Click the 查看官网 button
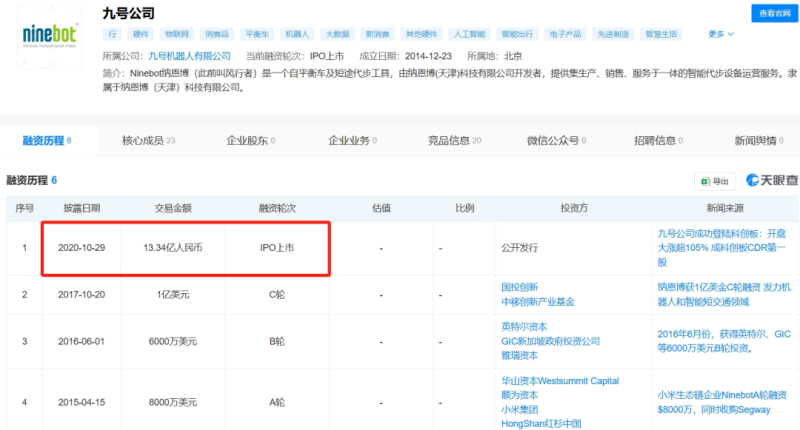 [774, 12]
